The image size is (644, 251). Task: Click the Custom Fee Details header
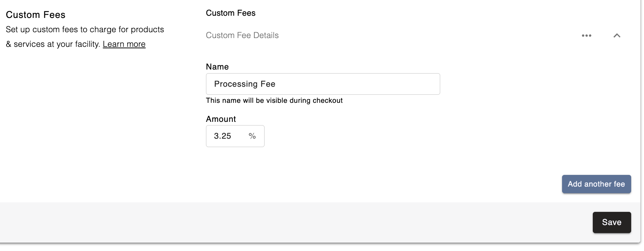coord(242,35)
